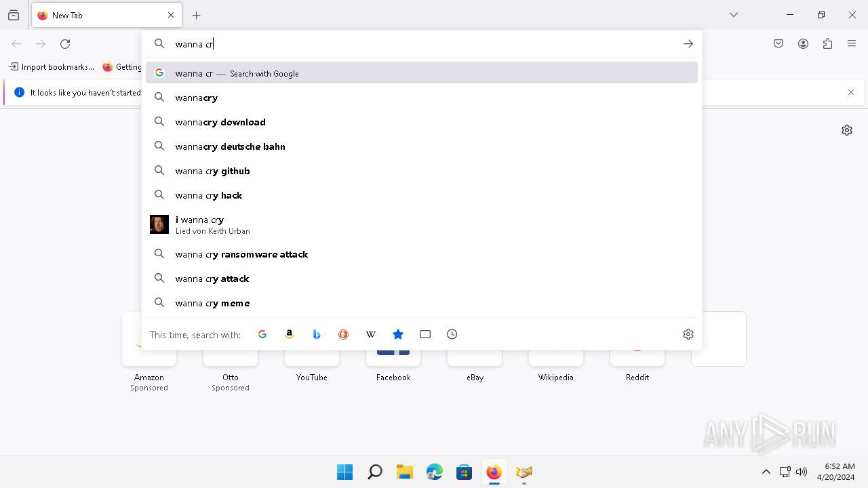Image resolution: width=868 pixels, height=488 pixels.
Task: Reload the current page
Action: tap(65, 44)
